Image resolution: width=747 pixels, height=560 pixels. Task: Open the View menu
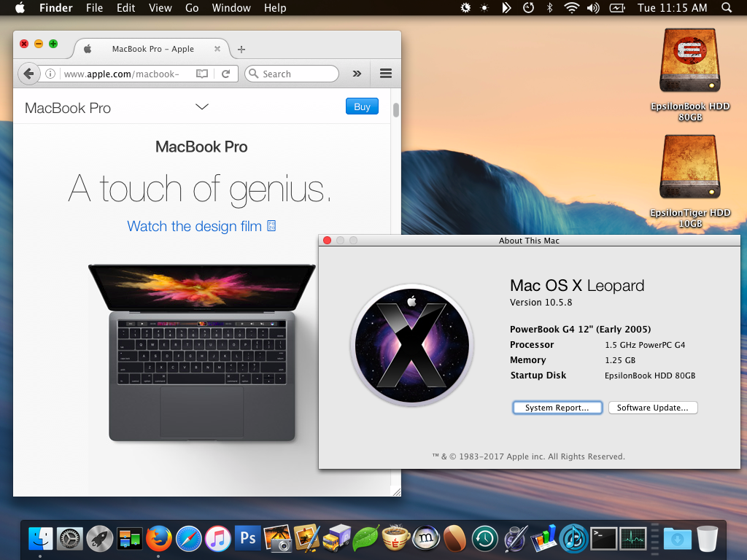tap(160, 7)
